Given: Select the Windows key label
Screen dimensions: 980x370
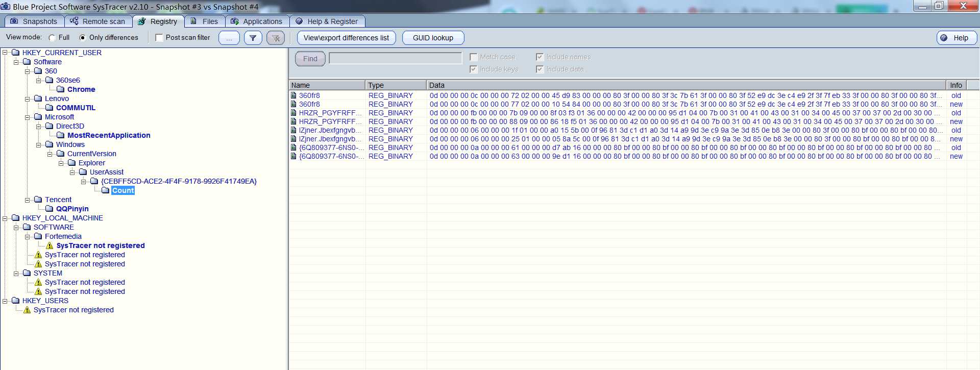Looking at the screenshot, I should coord(70,144).
